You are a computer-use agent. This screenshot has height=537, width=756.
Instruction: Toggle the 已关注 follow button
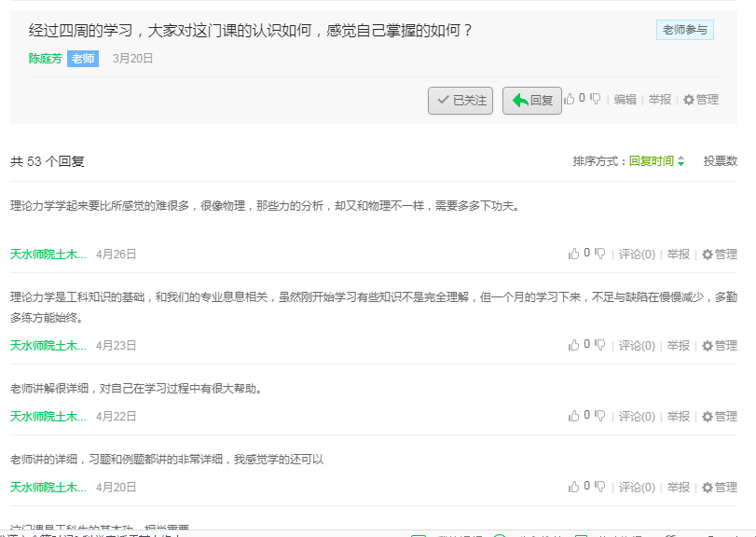(460, 101)
